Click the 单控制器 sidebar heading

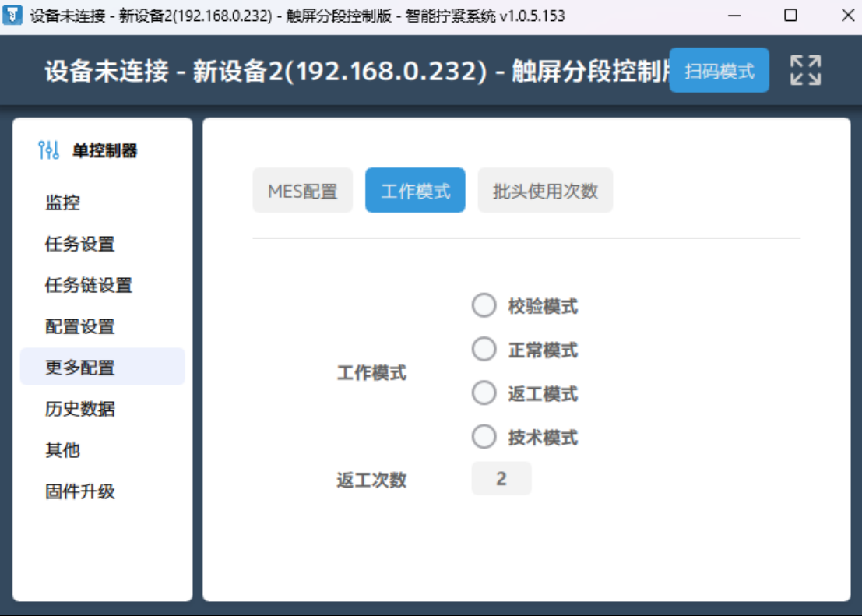[105, 150]
